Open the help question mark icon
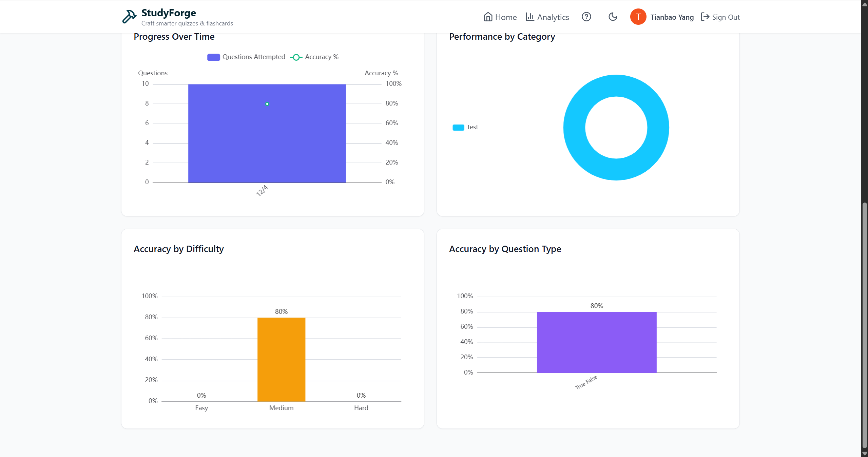 point(586,17)
